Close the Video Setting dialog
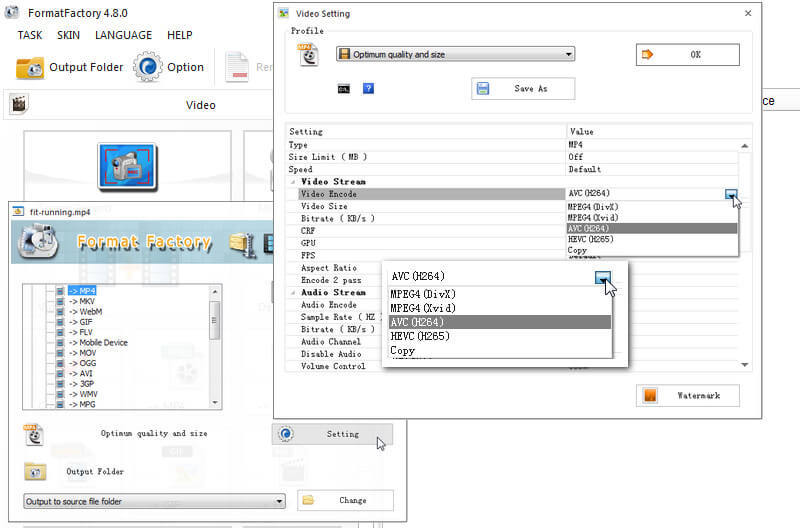Viewport: 800px width, 528px height. tap(748, 13)
